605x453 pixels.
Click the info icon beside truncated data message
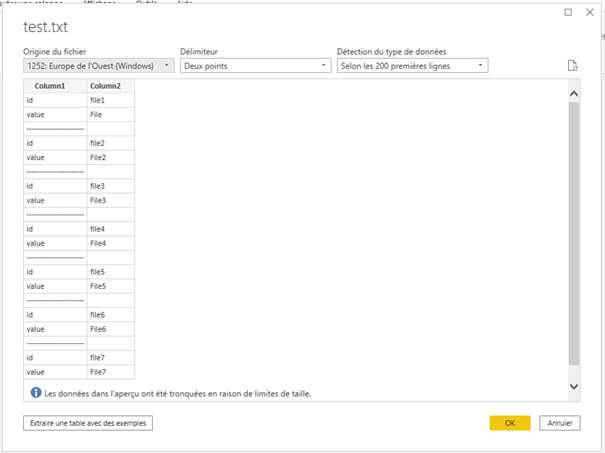click(36, 393)
